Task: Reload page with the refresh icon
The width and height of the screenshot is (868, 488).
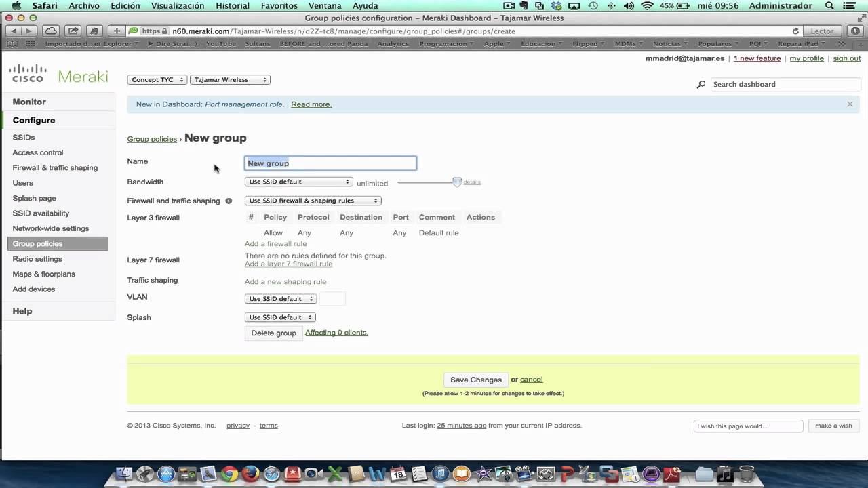Action: (x=795, y=31)
